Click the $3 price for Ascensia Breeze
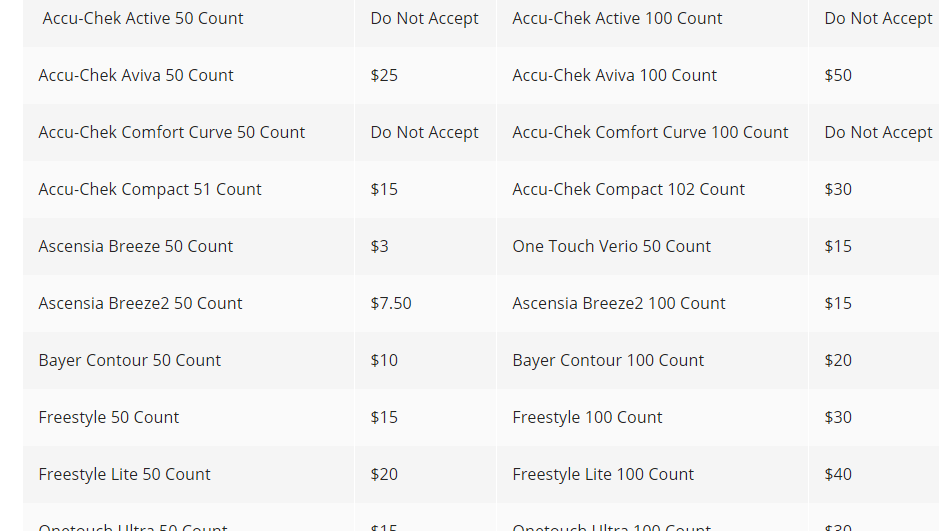Screen dimensions: 939x531 point(380,246)
